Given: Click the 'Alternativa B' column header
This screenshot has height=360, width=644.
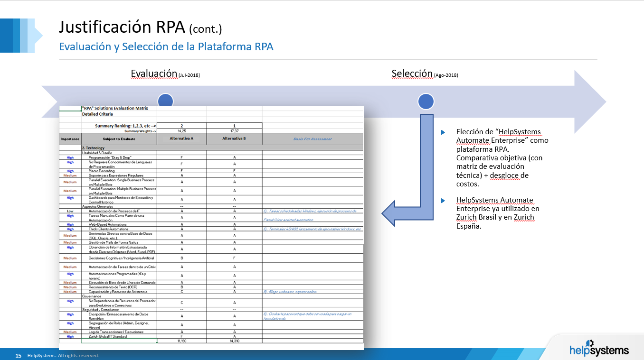Looking at the screenshot, I should tap(234, 138).
